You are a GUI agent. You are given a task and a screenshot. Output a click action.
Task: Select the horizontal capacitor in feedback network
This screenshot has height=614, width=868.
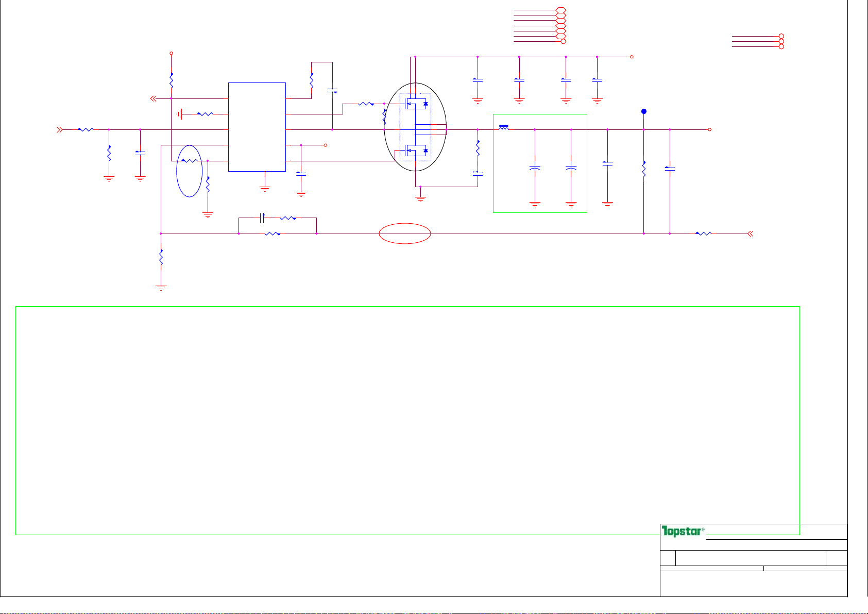click(262, 218)
